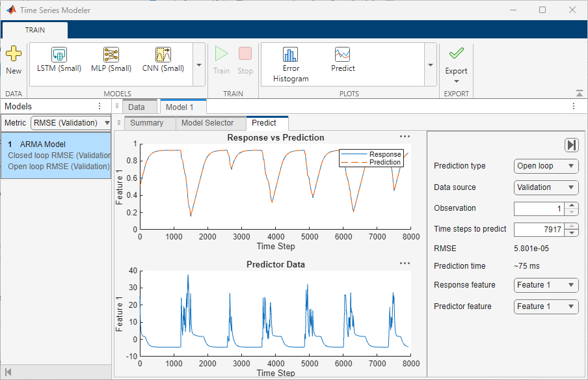This screenshot has width=588, height=380.
Task: Increment the Observation value stepper
Action: click(570, 205)
